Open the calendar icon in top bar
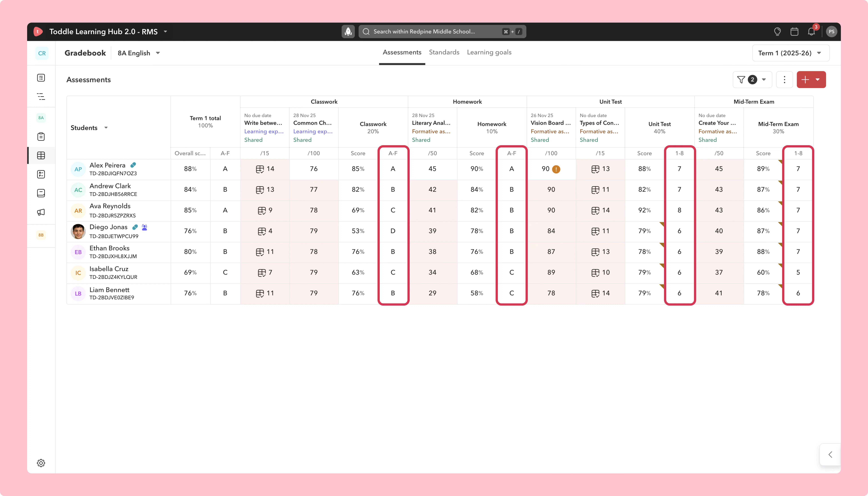868x496 pixels. tap(794, 32)
